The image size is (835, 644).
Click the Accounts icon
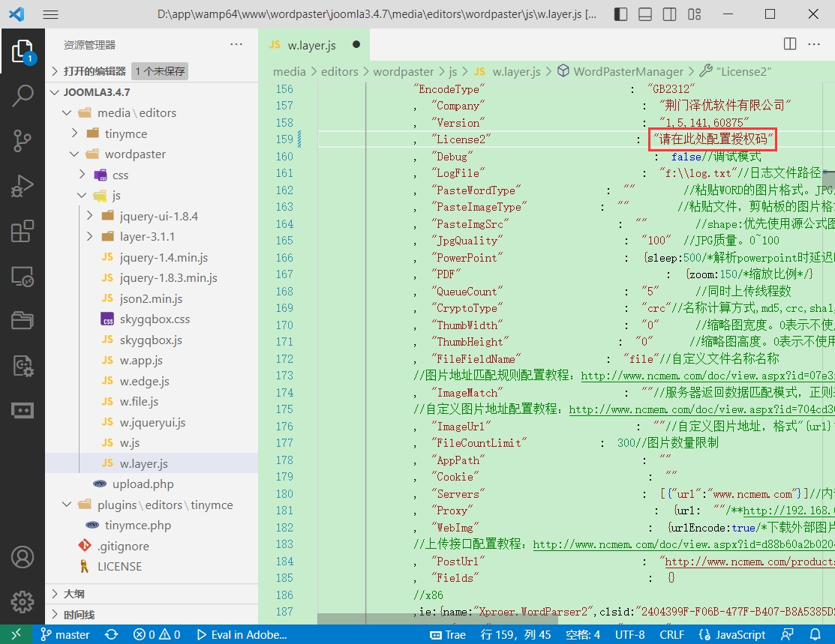tap(23, 557)
